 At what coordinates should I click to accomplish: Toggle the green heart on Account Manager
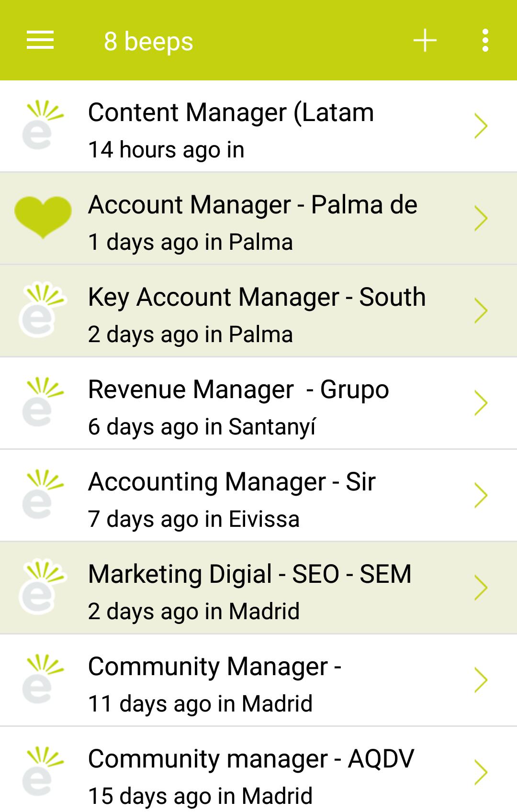[x=43, y=217]
